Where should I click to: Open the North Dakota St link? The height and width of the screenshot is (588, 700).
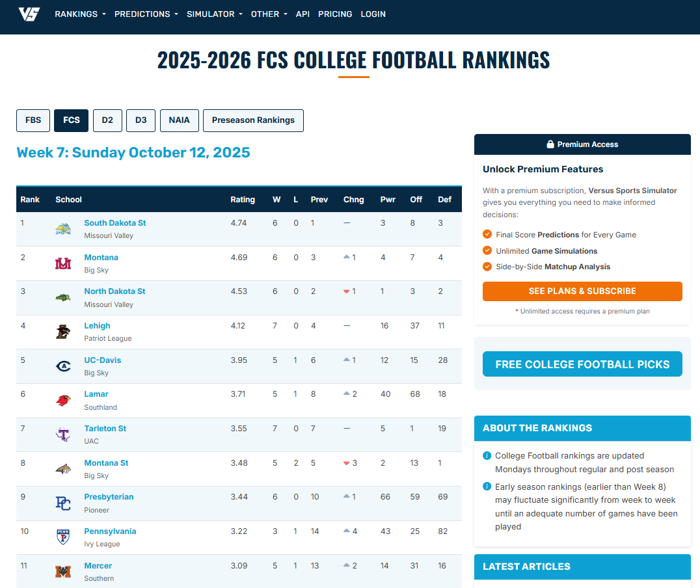click(x=114, y=291)
